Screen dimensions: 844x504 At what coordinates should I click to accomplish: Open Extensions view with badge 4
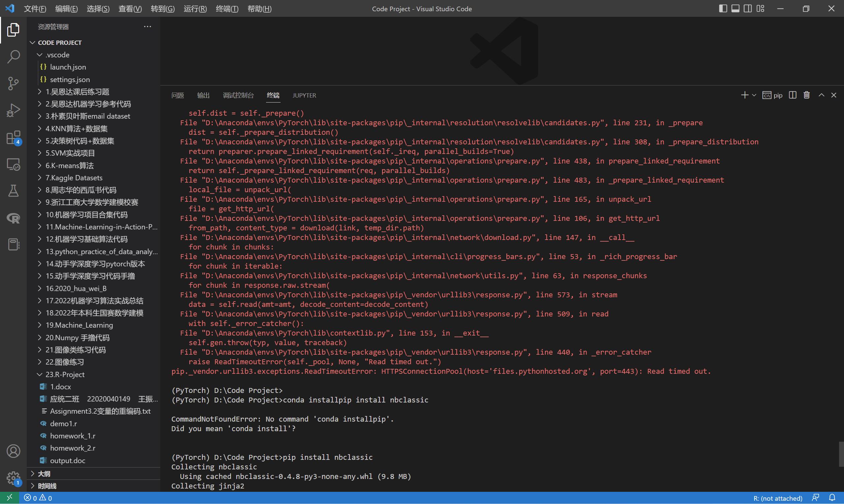[x=13, y=137]
